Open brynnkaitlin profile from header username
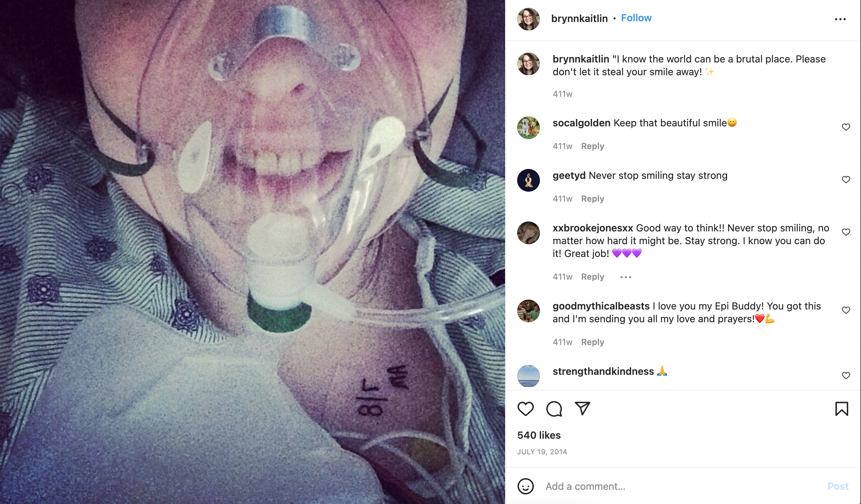This screenshot has height=504, width=861. click(x=579, y=18)
